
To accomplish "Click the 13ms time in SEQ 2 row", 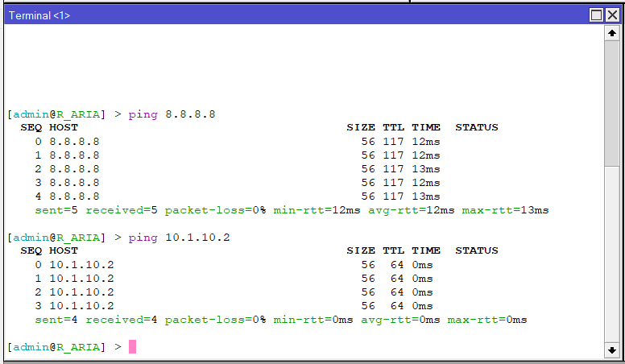I will [425, 168].
